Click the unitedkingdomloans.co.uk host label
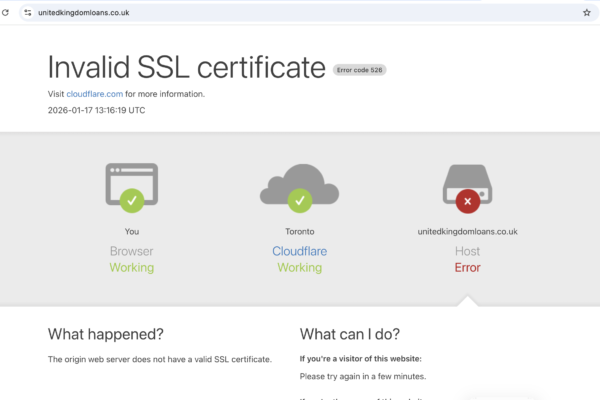Image resolution: width=600 pixels, height=400 pixels. [467, 232]
